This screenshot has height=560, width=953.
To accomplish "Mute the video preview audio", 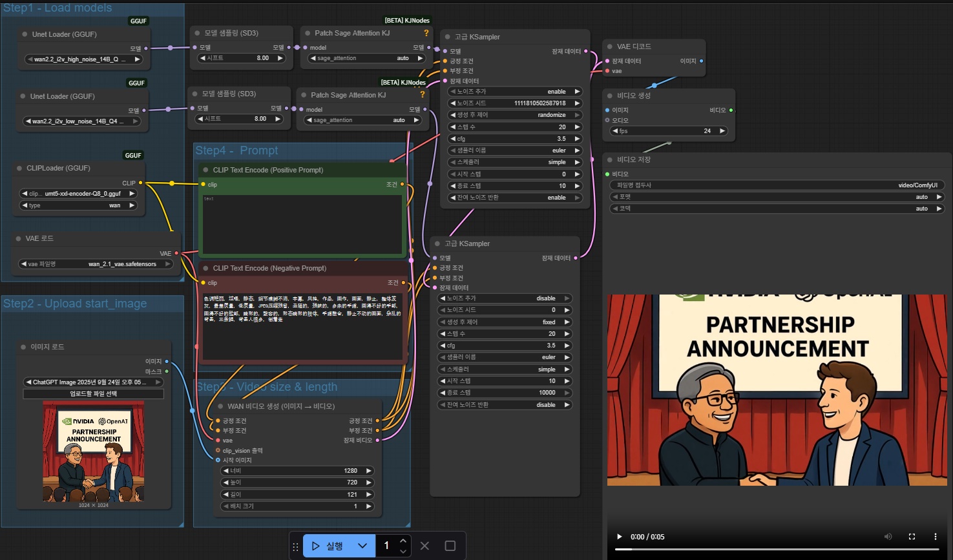I will click(888, 537).
